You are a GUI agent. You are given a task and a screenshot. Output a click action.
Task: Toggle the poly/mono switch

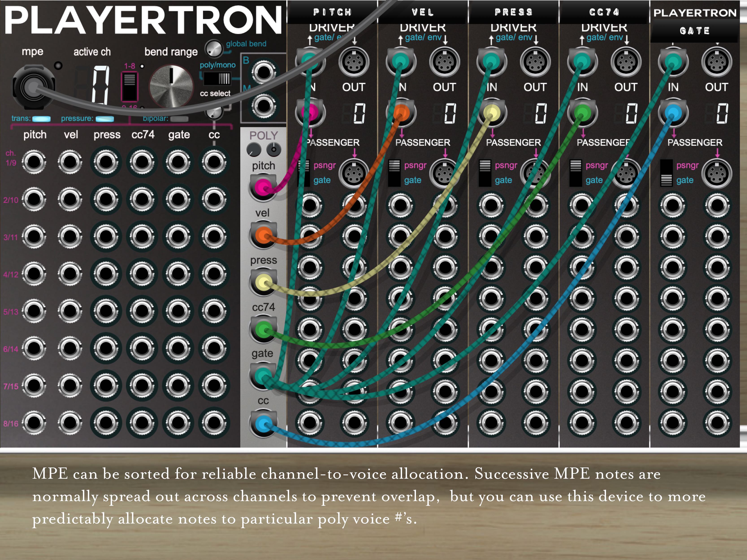(217, 79)
